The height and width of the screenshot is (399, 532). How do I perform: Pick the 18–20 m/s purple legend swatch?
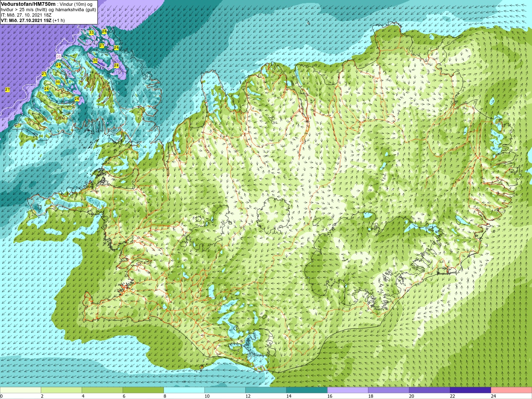[x=389, y=390]
